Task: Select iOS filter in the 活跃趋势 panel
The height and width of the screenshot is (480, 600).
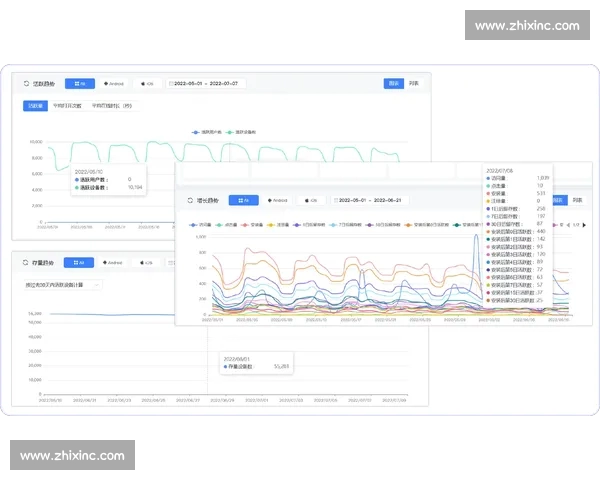Action: point(146,84)
